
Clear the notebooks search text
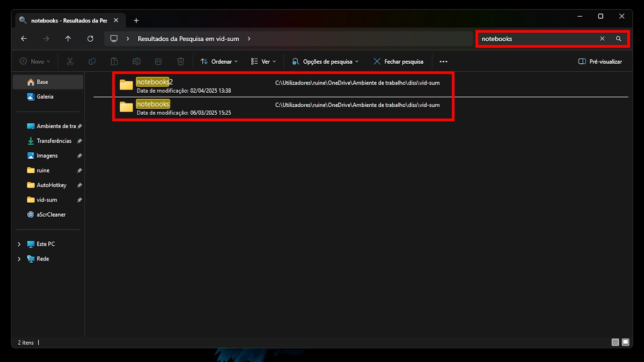pyautogui.click(x=602, y=39)
